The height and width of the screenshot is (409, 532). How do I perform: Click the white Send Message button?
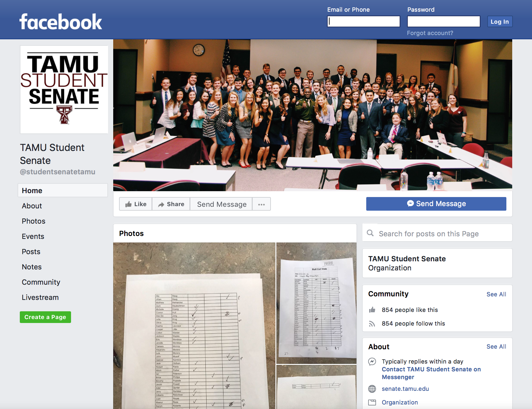(222, 204)
